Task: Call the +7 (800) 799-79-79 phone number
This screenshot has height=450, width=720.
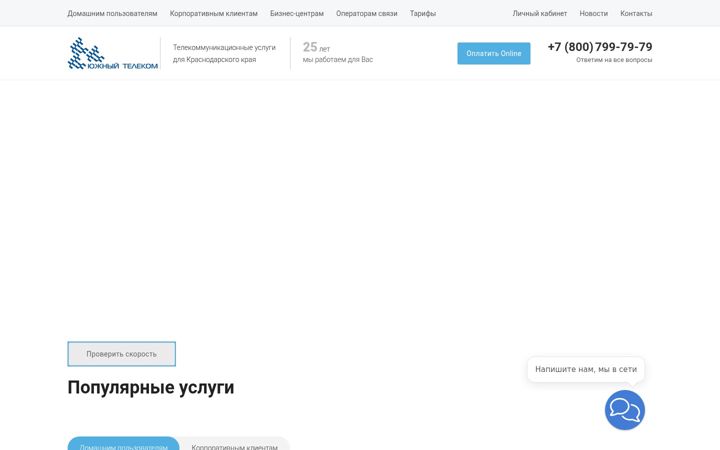Action: [600, 47]
